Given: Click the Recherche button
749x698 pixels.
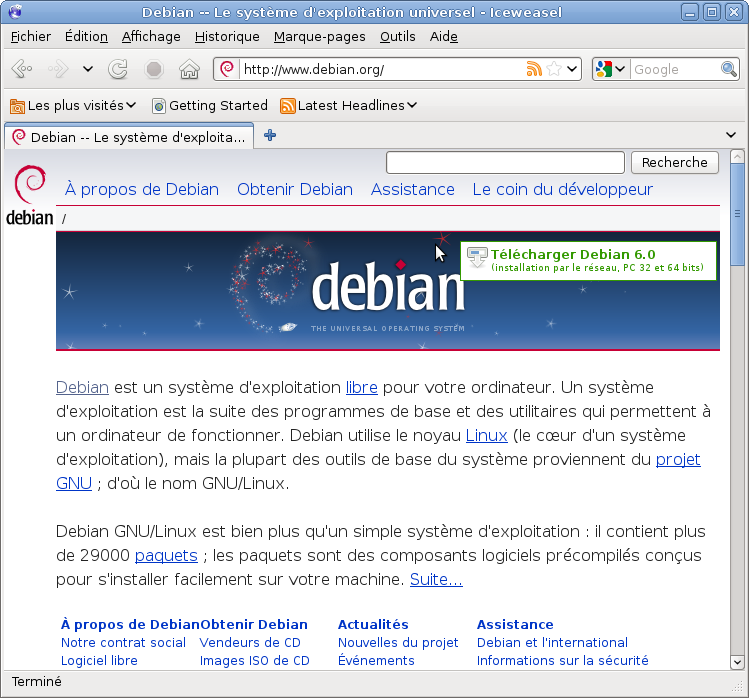Looking at the screenshot, I should tap(674, 162).
